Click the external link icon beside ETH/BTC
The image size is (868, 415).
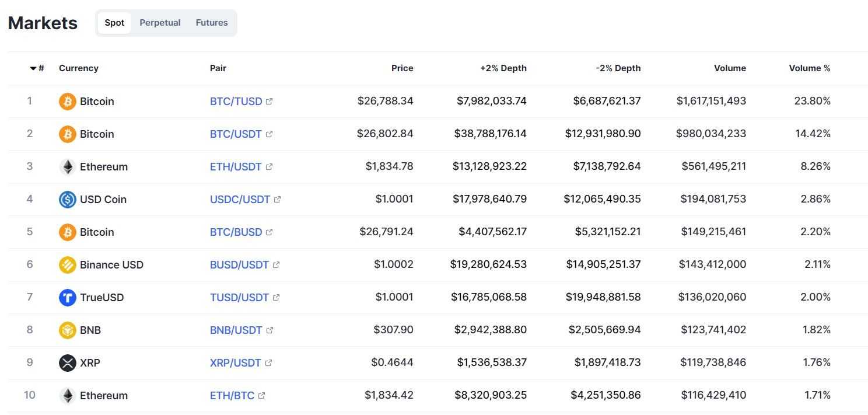tap(261, 395)
